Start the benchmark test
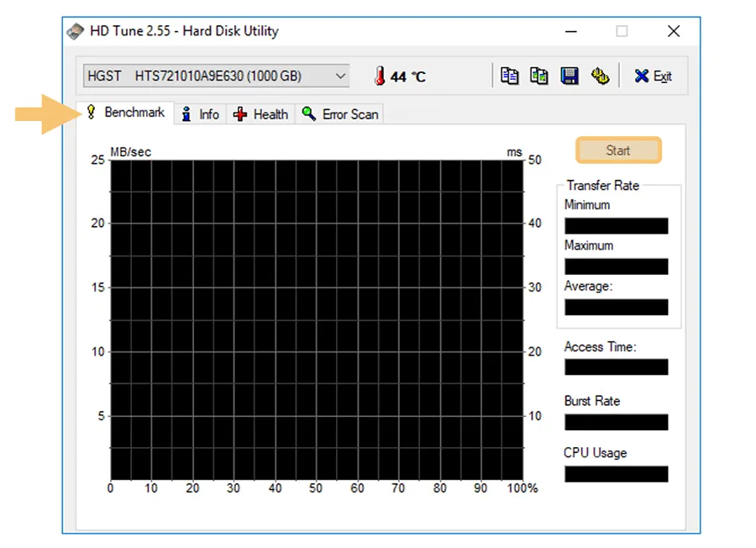Screen dimensions: 756x548 pyautogui.click(x=618, y=150)
